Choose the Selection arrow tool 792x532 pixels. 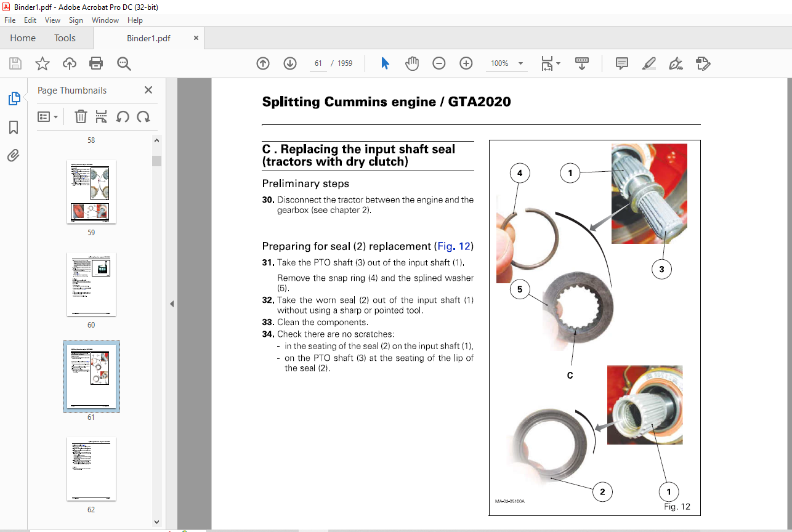pos(386,63)
